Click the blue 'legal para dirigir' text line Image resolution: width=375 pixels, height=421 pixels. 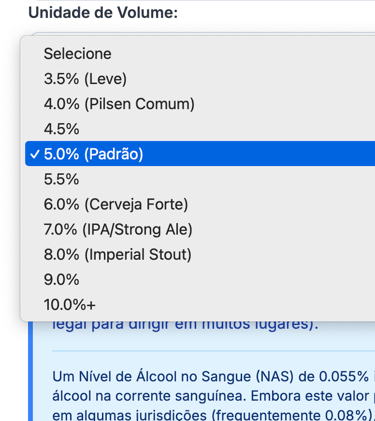pos(185,325)
